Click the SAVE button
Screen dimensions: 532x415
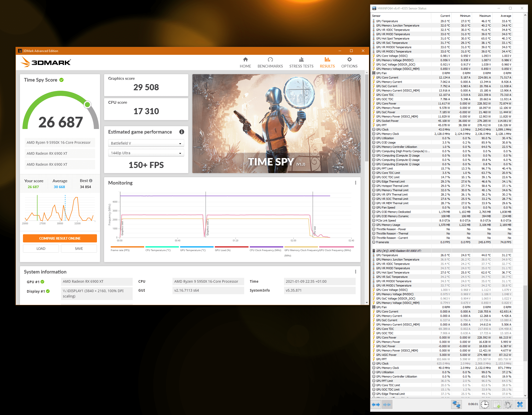click(x=79, y=249)
